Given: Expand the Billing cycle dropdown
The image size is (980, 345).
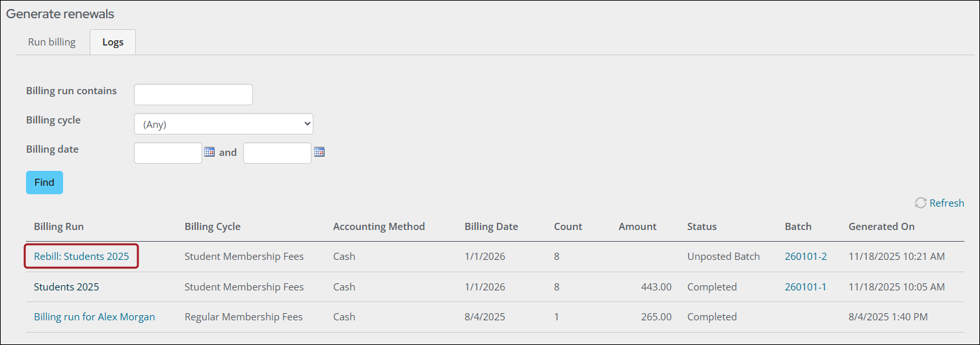Looking at the screenshot, I should click(223, 124).
